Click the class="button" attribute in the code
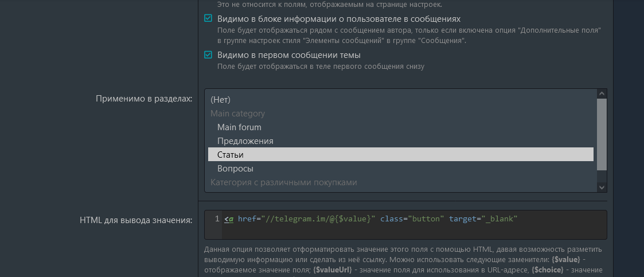Screen dimensions: 644x277 (x=412, y=219)
